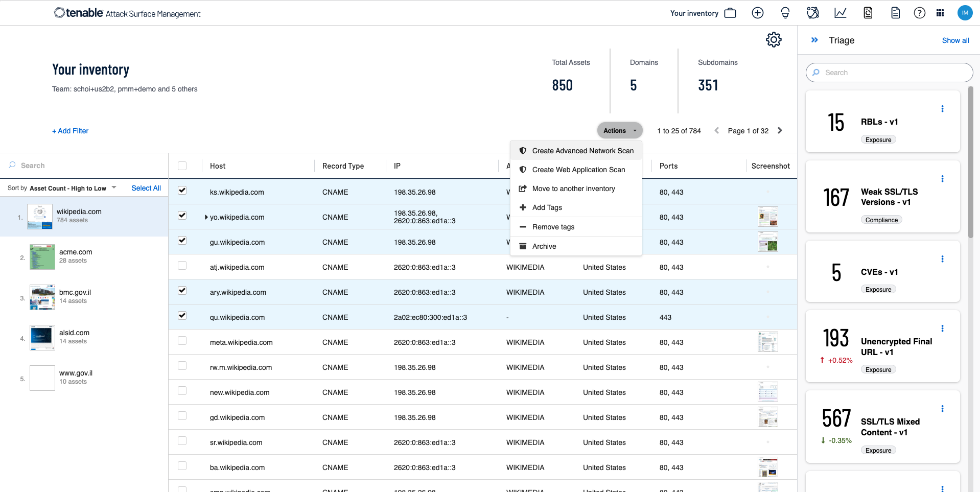The width and height of the screenshot is (980, 492).
Task: Open the Actions dropdown button
Action: [x=619, y=131]
